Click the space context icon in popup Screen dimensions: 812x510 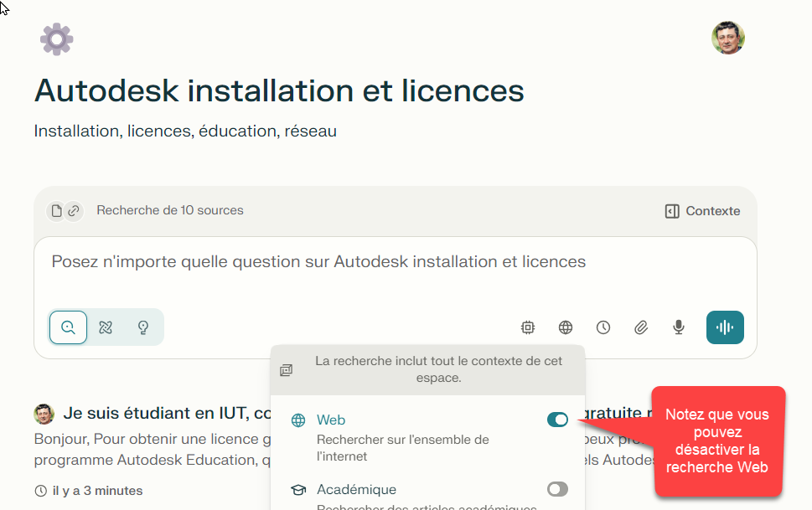click(x=287, y=369)
